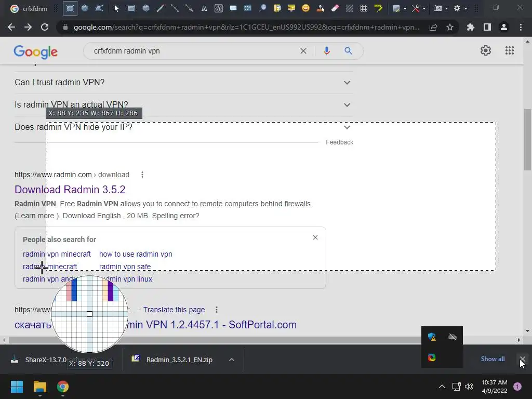Viewport: 532px width, 399px height.
Task: Share this page from address bar
Action: 433,27
